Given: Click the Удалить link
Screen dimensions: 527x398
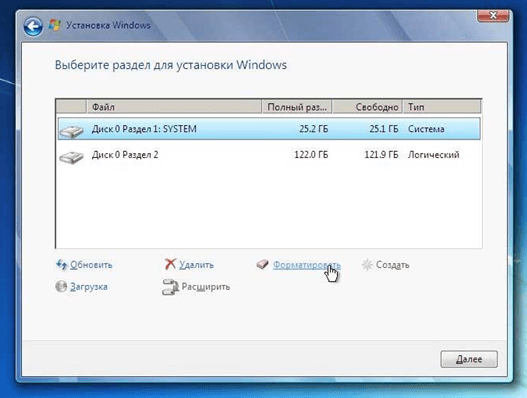Looking at the screenshot, I should tap(196, 265).
